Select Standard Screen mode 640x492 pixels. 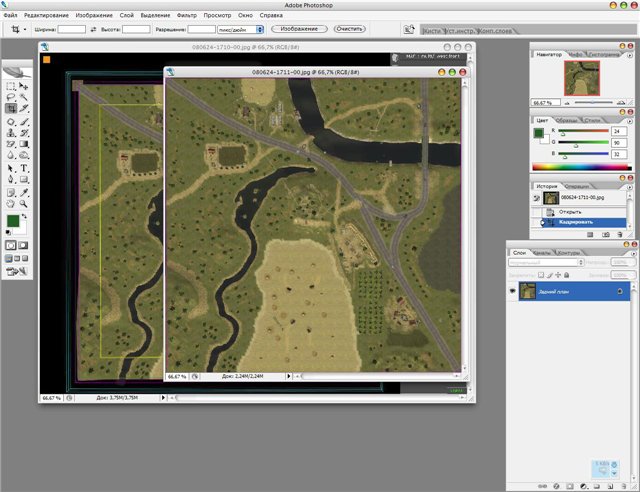coord(9,258)
